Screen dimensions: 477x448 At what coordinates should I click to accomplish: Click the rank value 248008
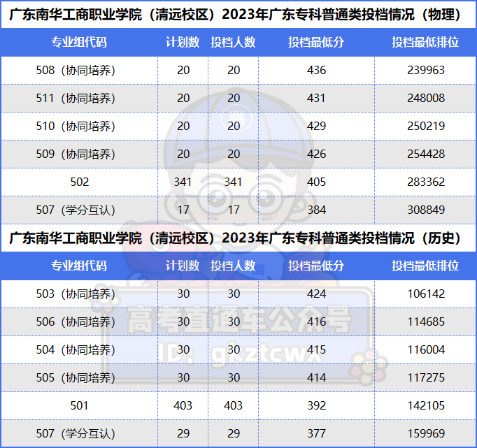click(x=426, y=98)
